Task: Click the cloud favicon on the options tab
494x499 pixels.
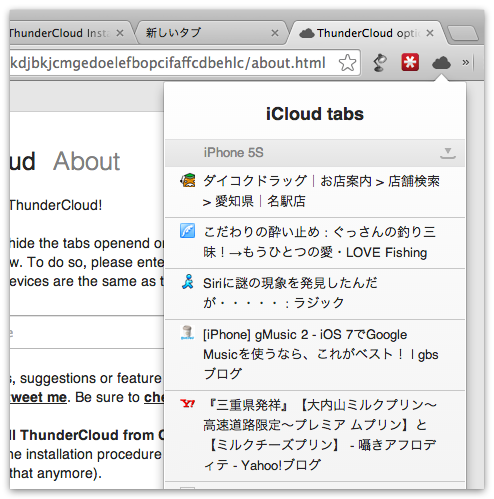Action: click(x=307, y=33)
